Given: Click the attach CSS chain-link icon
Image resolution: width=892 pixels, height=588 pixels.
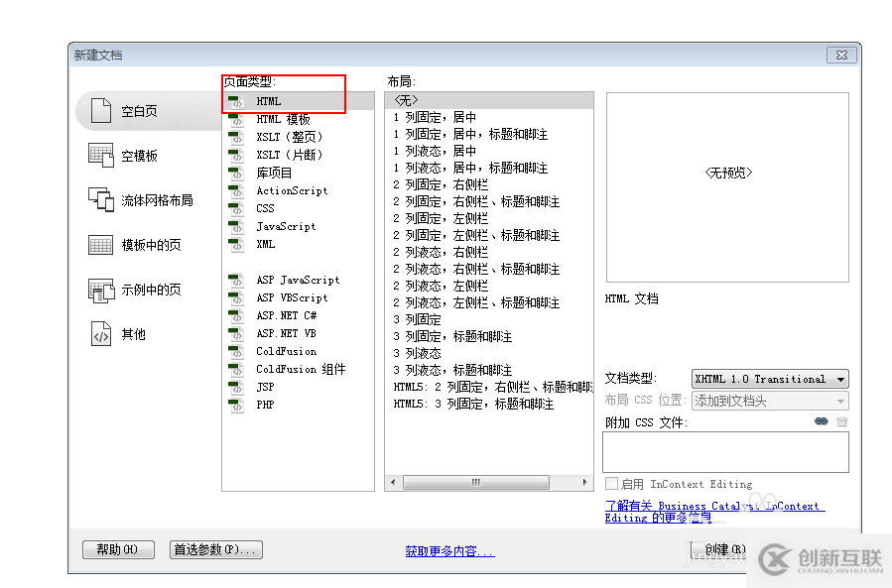Looking at the screenshot, I should coord(821,421).
